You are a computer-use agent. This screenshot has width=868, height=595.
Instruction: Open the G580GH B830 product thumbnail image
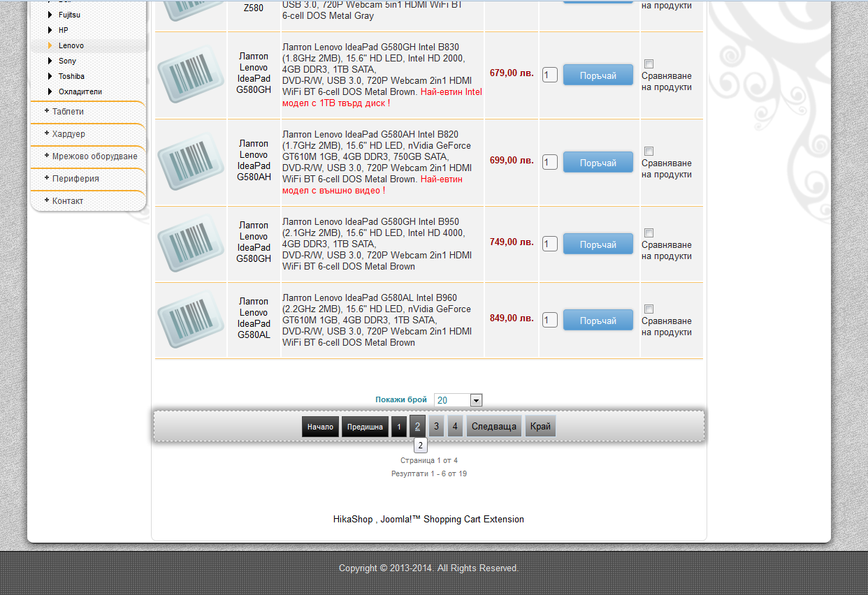(191, 75)
